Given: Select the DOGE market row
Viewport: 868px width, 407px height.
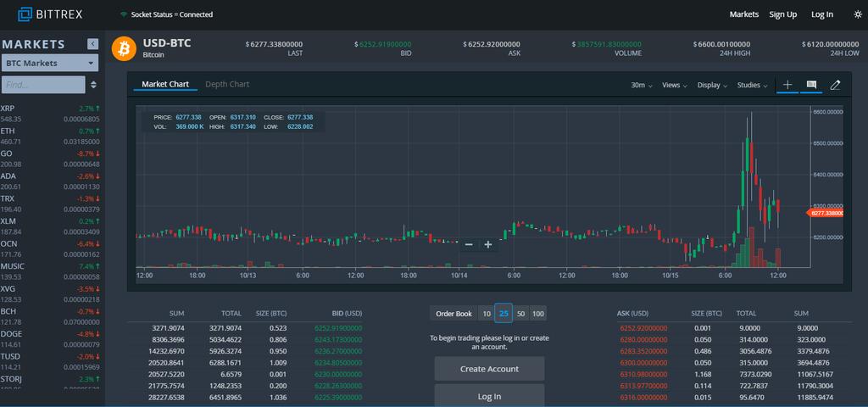Looking at the screenshot, I should tap(50, 339).
